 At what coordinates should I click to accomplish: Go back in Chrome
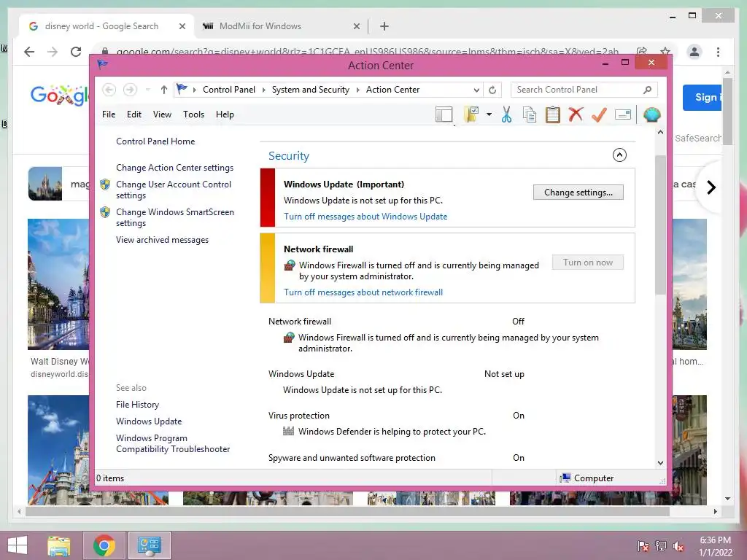pyautogui.click(x=29, y=52)
